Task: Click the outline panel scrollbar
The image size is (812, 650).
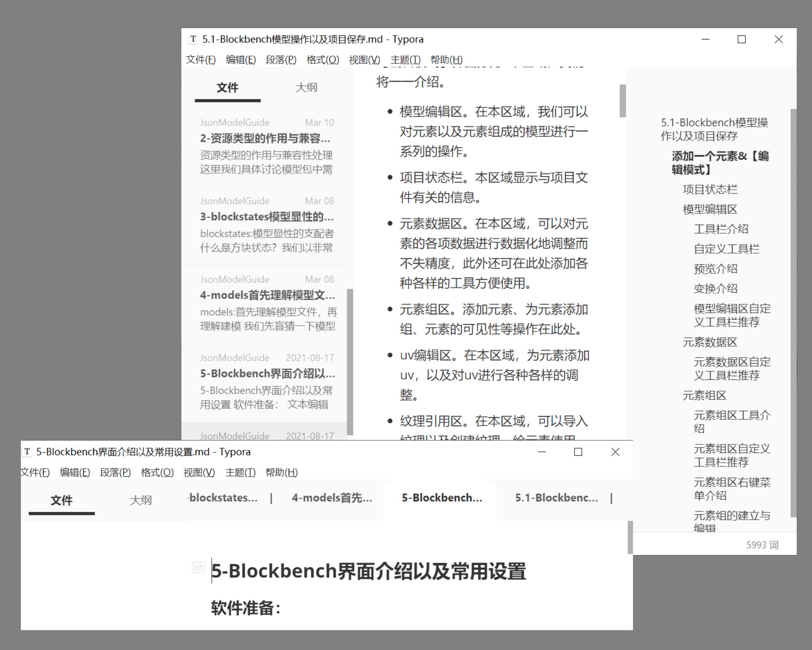Action: 794,313
